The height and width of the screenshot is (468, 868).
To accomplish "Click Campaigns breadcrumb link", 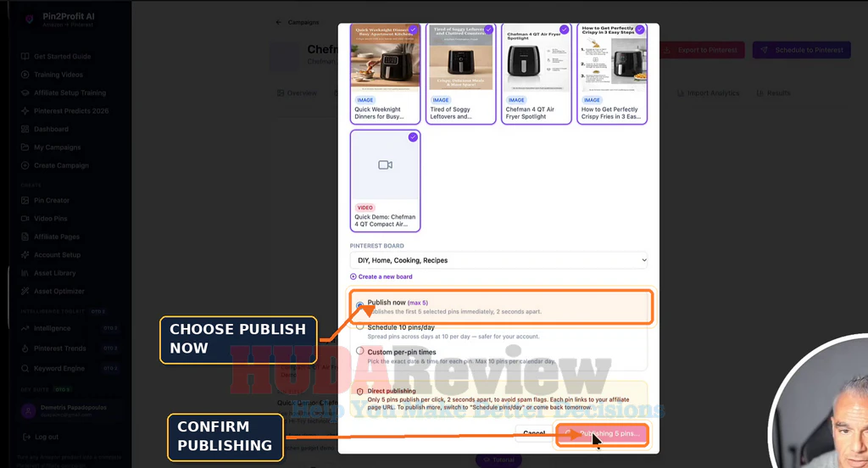I will [303, 23].
